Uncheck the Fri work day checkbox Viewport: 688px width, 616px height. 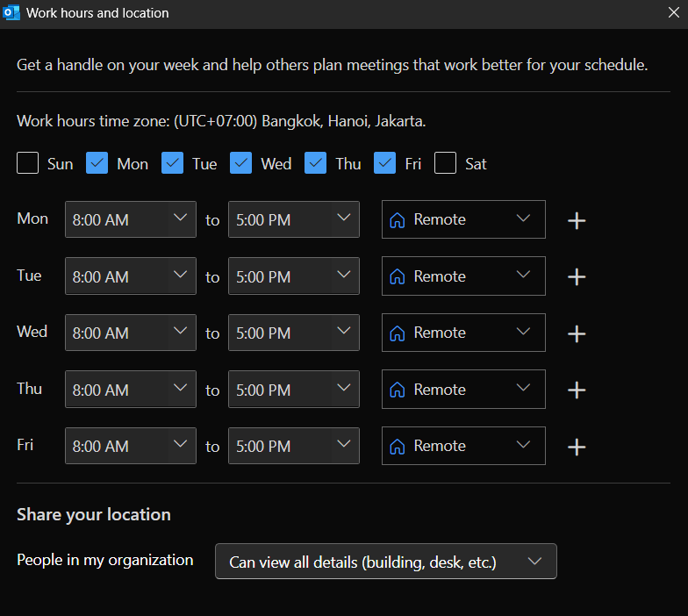[384, 163]
